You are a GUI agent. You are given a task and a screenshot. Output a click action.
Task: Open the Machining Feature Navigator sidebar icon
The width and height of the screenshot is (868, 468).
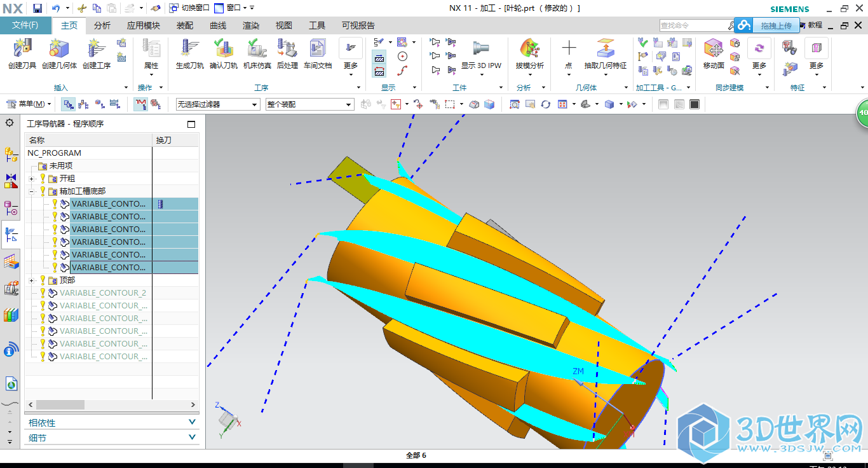[11, 262]
